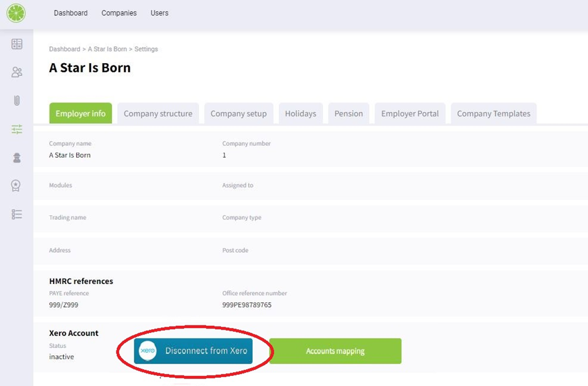The image size is (588, 386).
Task: Open Users in top navigation
Action: click(x=160, y=13)
